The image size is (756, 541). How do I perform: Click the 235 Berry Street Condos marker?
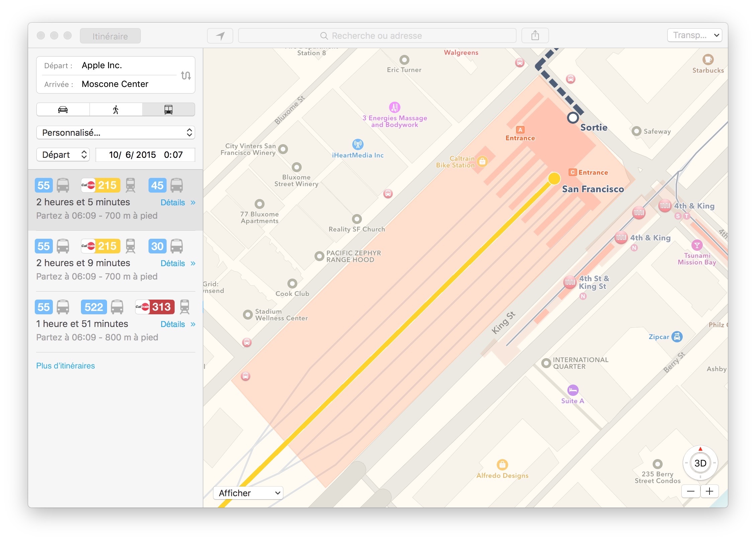point(658,464)
